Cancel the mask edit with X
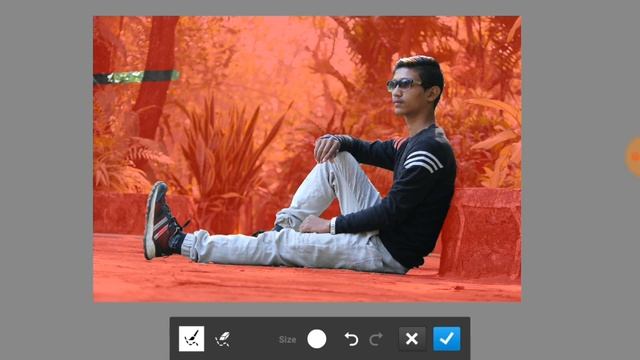Viewport: 640px width, 360px height. point(412,339)
